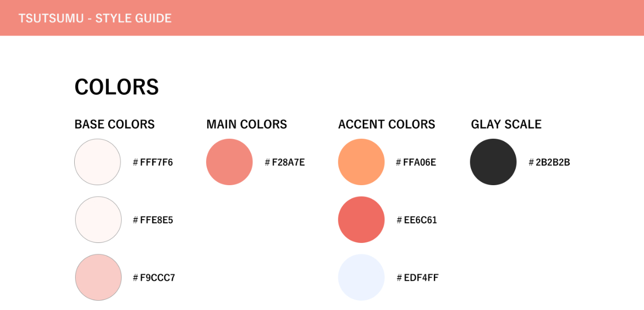The image size is (644, 310).
Task: Click the FFF7F6 base color swatch
Action: (97, 162)
